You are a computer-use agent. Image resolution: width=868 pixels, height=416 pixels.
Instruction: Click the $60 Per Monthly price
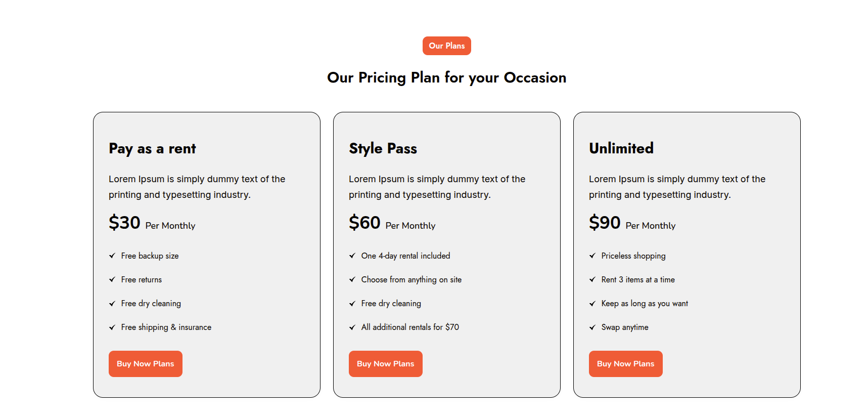point(392,223)
